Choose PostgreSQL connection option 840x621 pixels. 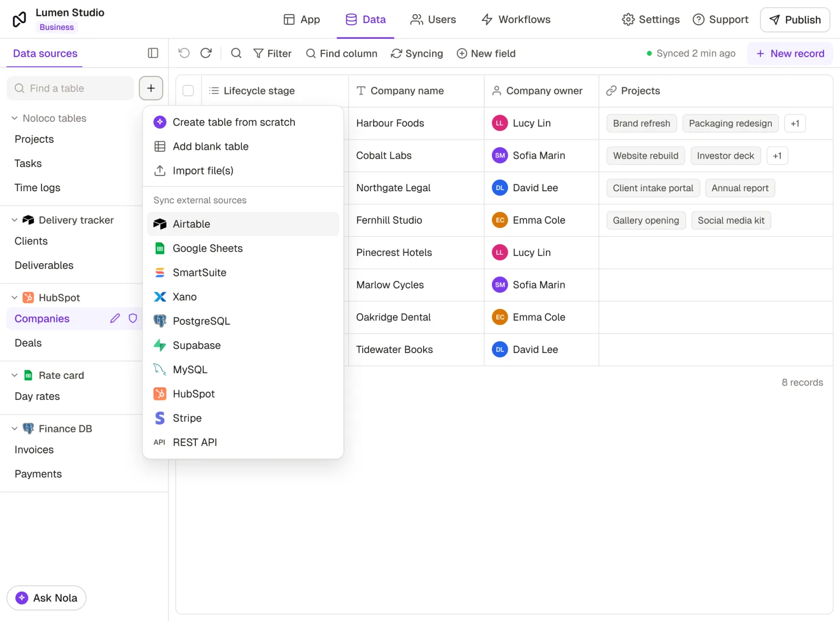click(x=243, y=321)
